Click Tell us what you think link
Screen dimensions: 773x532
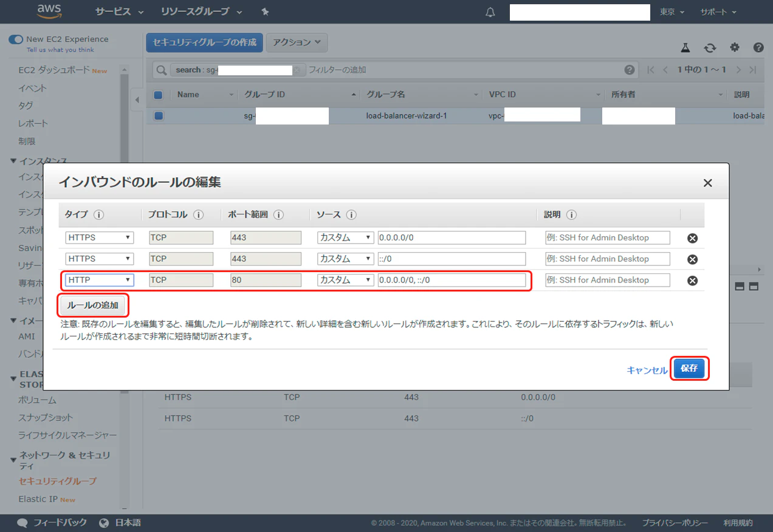coord(60,50)
